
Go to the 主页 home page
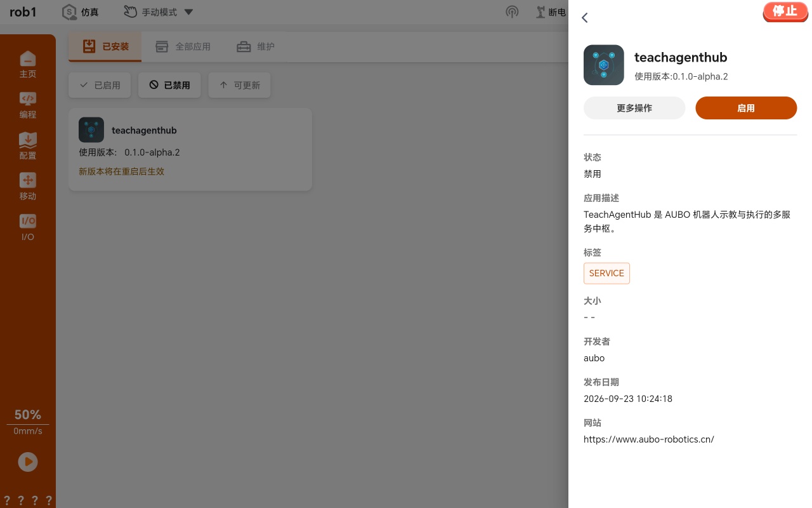coord(28,65)
